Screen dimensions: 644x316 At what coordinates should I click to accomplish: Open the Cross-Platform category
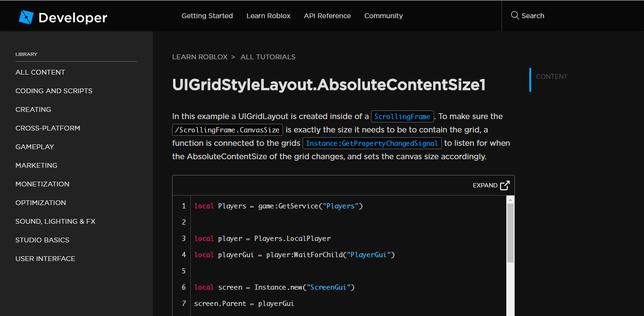48,128
